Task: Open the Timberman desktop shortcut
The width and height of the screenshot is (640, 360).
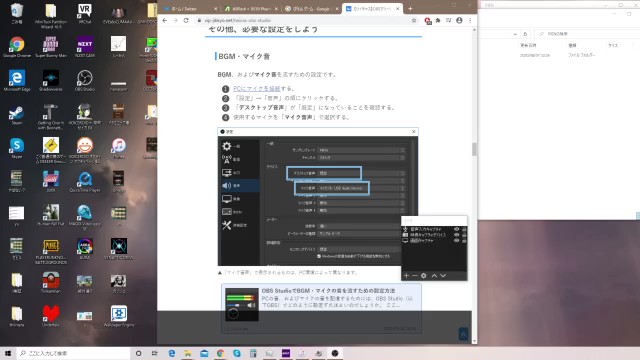Action: point(51,282)
